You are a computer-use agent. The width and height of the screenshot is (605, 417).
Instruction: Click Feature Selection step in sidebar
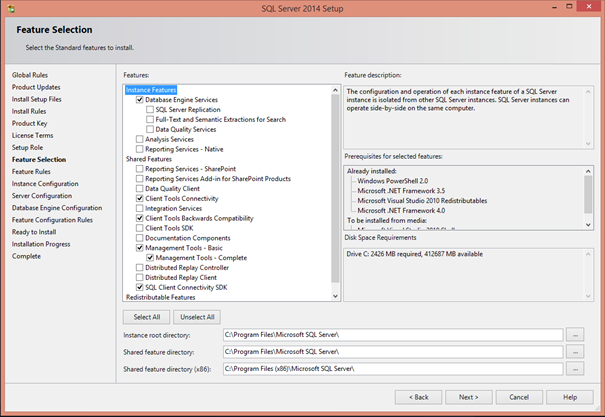coord(39,159)
